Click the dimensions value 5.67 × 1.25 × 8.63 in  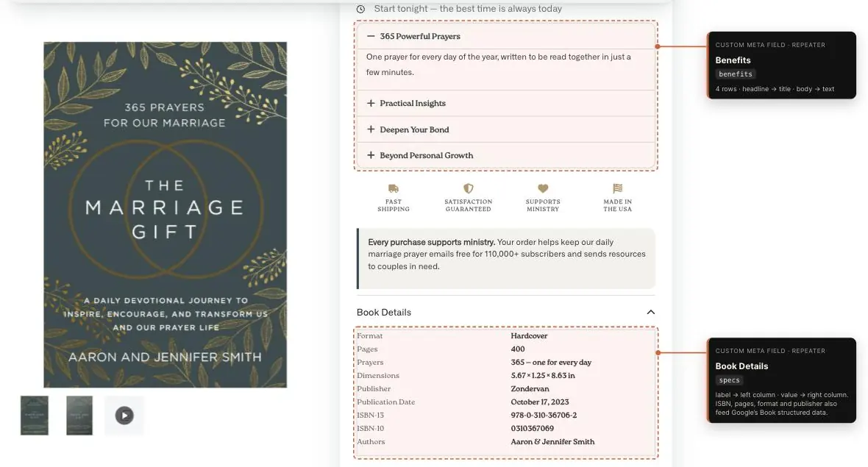tap(543, 376)
